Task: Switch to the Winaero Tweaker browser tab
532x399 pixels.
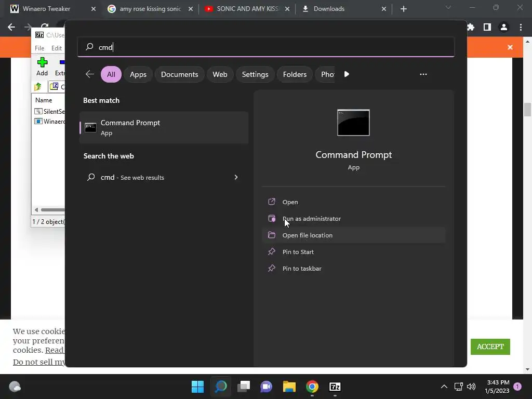Action: [46, 9]
